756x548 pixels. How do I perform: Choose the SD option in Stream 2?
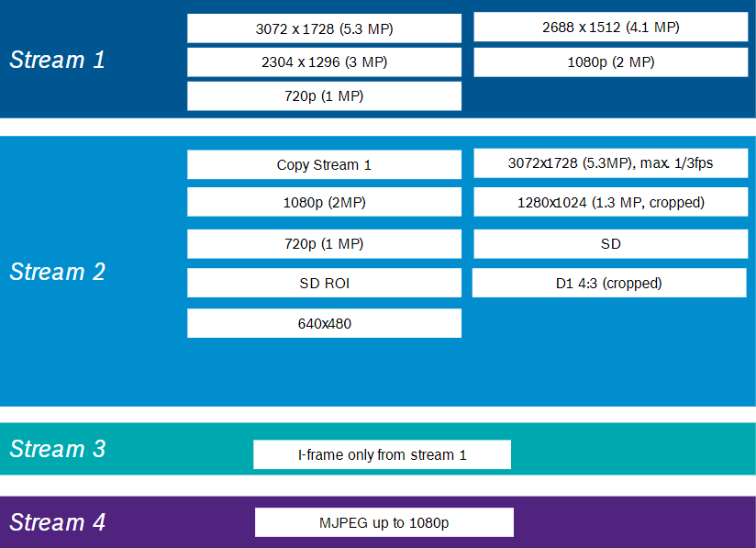click(610, 243)
